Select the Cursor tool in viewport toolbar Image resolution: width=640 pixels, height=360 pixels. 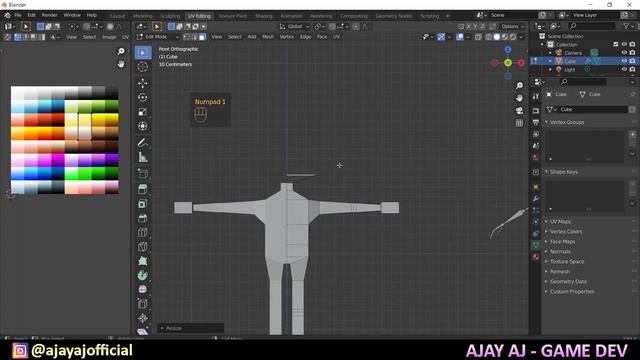143,67
